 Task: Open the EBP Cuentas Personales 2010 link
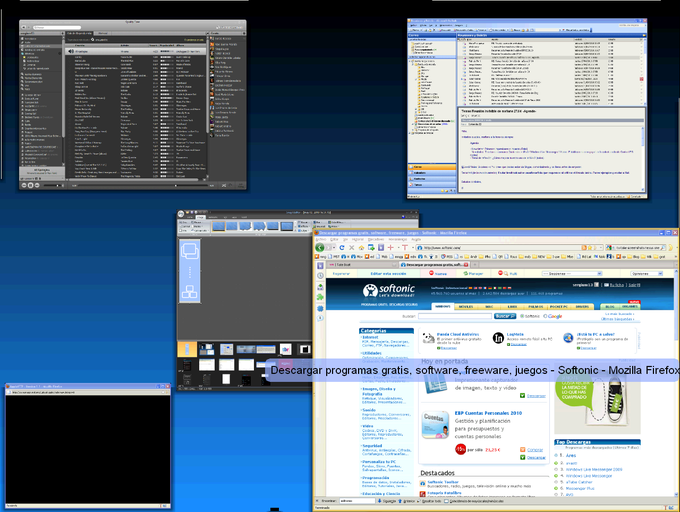pos(488,413)
